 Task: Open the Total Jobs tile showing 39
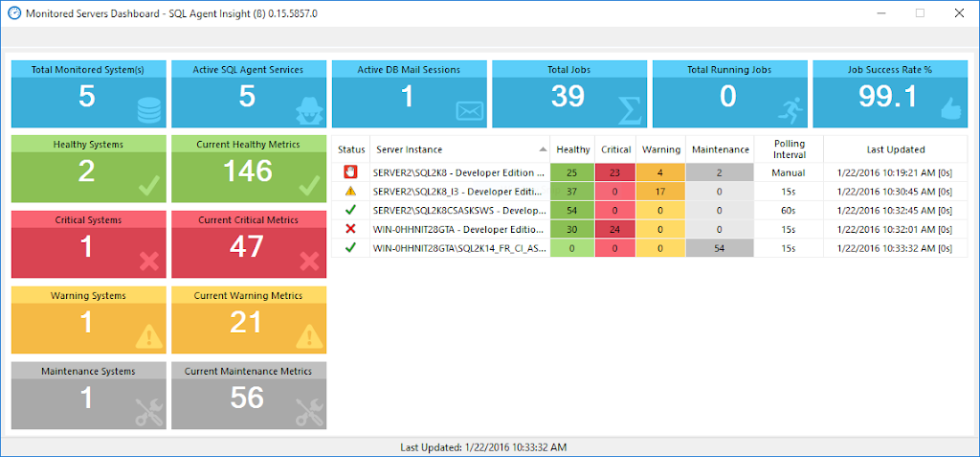coord(569,94)
